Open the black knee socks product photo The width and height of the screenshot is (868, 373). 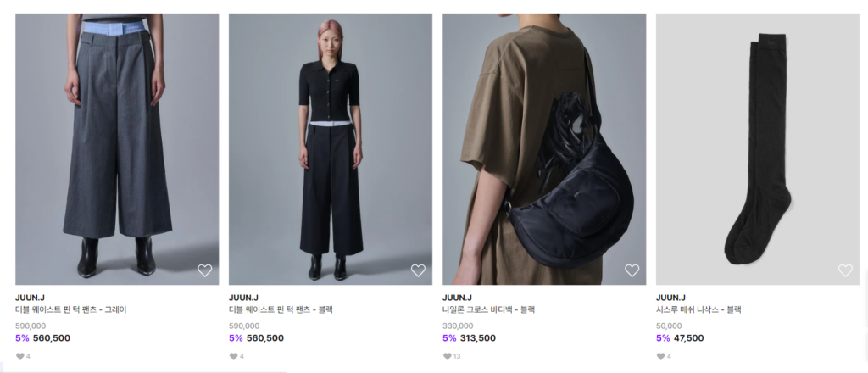[x=758, y=149]
